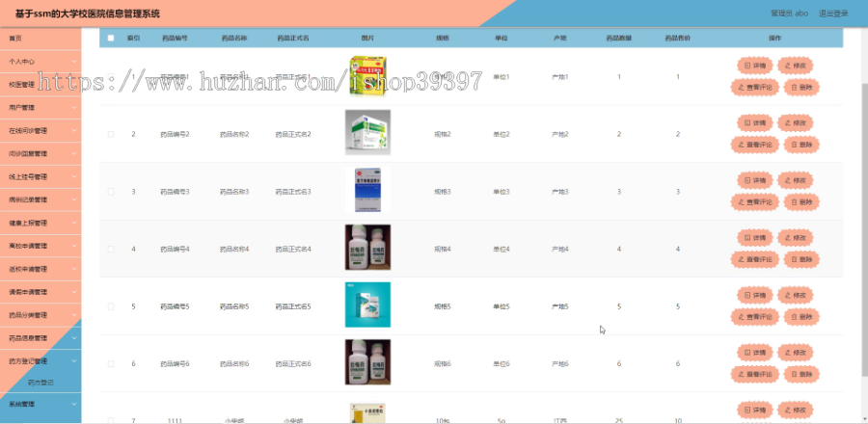Open 详情 for the row 药品编号2
868x424 pixels.
[754, 122]
